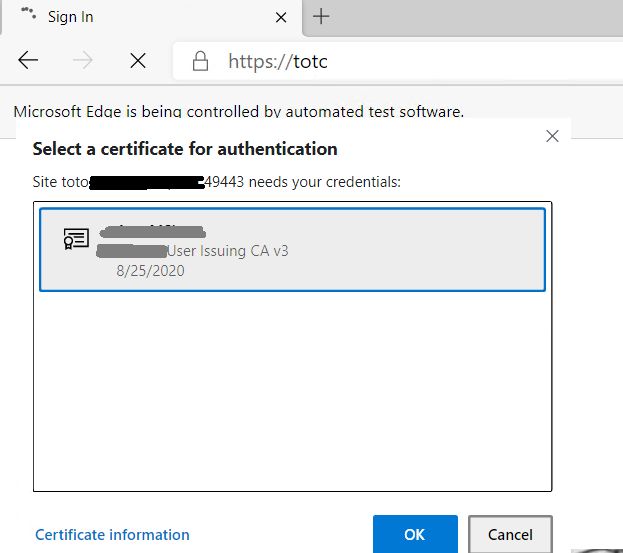The width and height of the screenshot is (623, 553).
Task: Stop page loading with X button
Action: (x=138, y=61)
